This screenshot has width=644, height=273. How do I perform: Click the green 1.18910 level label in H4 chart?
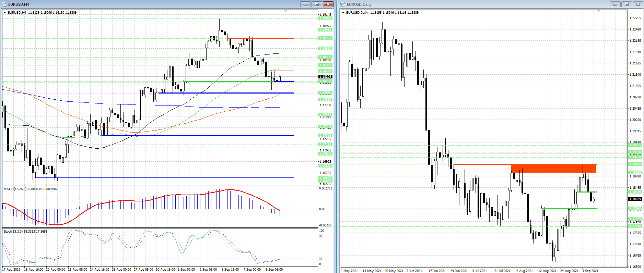[325, 30]
